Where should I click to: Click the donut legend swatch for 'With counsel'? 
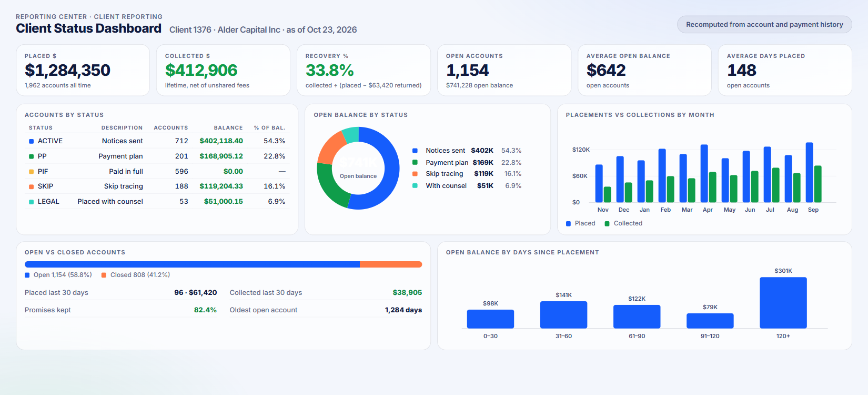coord(415,186)
